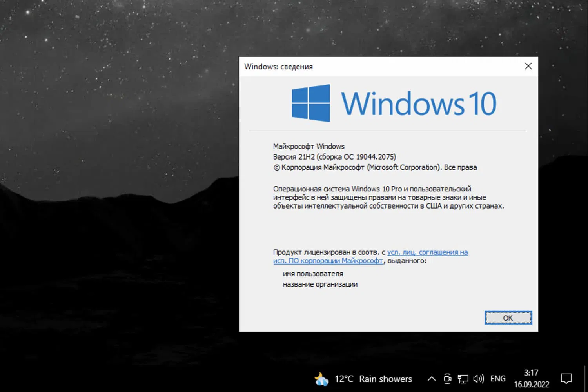This screenshot has width=588, height=392.
Task: Click the volume speaker icon in the taskbar
Action: click(x=478, y=379)
